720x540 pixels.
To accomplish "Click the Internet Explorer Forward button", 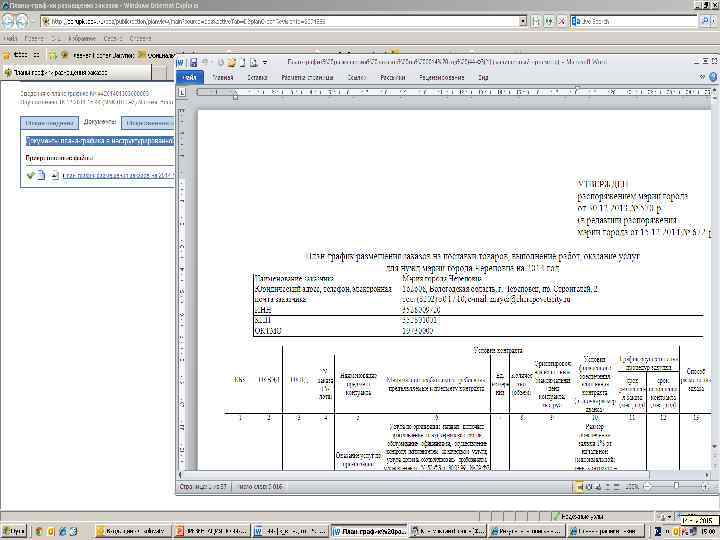I will click(x=22, y=21).
